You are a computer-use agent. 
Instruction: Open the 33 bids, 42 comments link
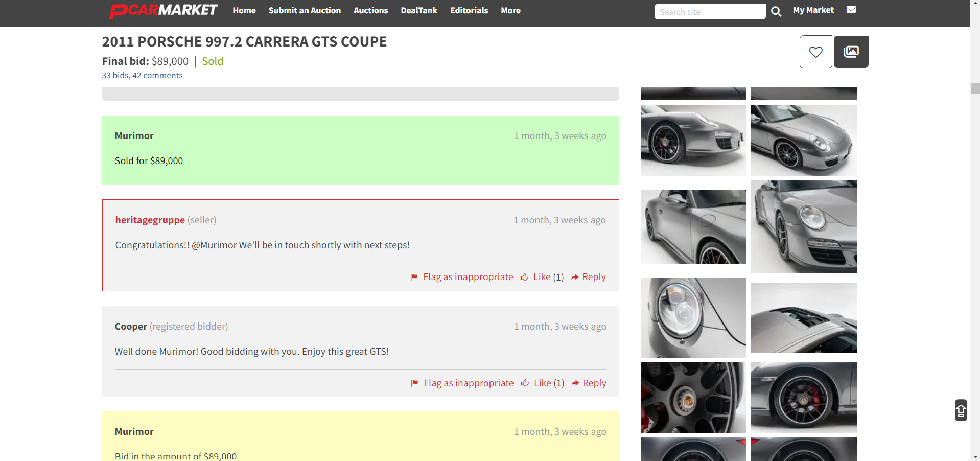coord(142,75)
